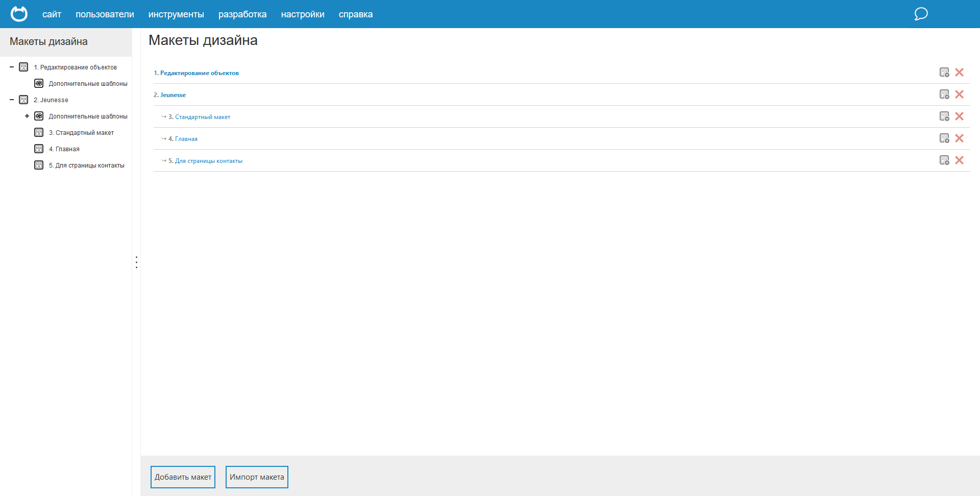Delete the "Редактирование объектов" layout
Screen dimensions: 980x496
point(959,73)
